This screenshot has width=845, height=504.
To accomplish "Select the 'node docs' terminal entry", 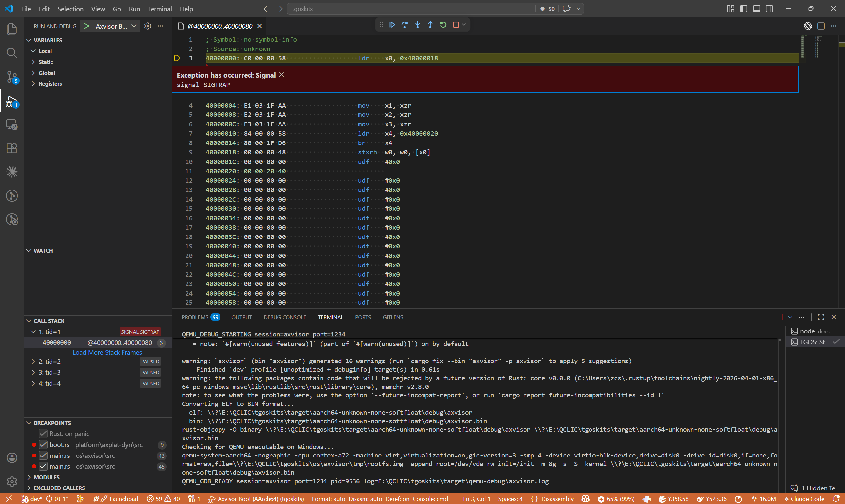I will tap(814, 331).
